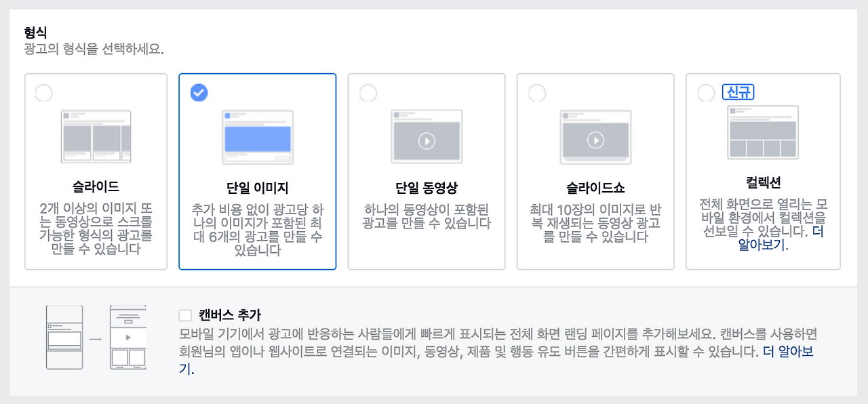Select the 단일 동영상 radio button

point(368,92)
